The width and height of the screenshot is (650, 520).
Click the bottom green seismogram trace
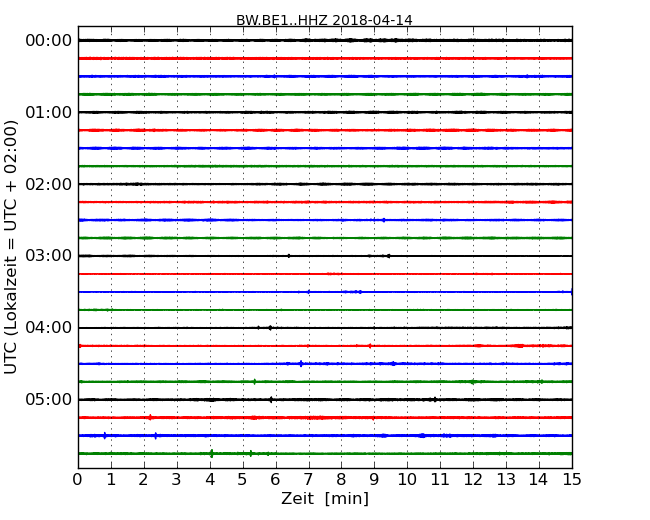[325, 453]
